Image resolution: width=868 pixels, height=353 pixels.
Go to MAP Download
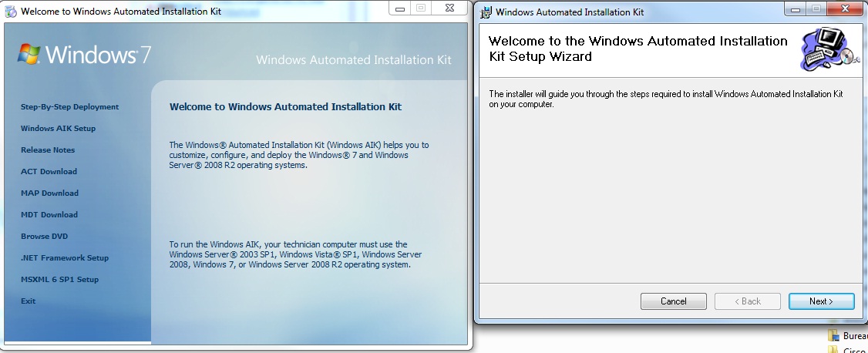point(49,193)
